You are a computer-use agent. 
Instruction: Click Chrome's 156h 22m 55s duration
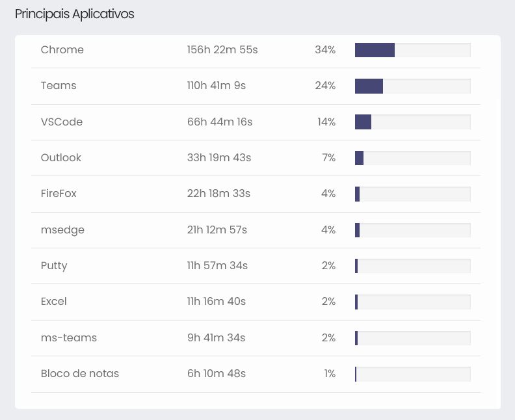[x=222, y=50]
